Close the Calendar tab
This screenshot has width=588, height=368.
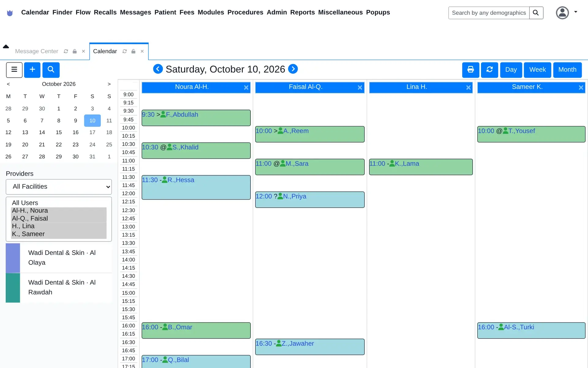[x=142, y=51]
